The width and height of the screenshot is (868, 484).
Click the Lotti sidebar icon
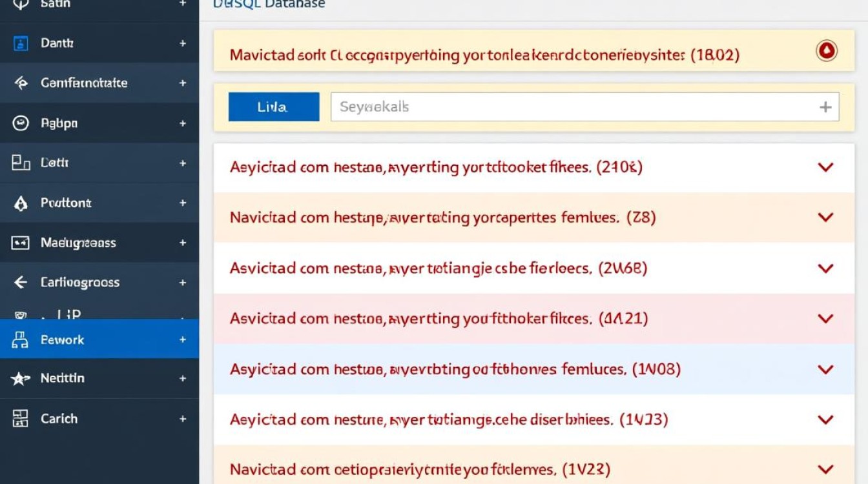coord(21,163)
